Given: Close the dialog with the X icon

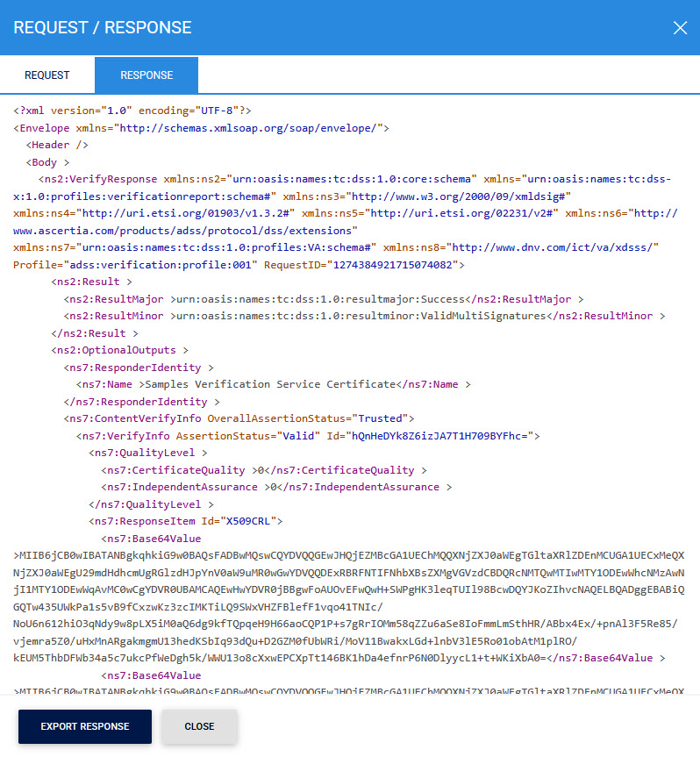Looking at the screenshot, I should [x=680, y=27].
